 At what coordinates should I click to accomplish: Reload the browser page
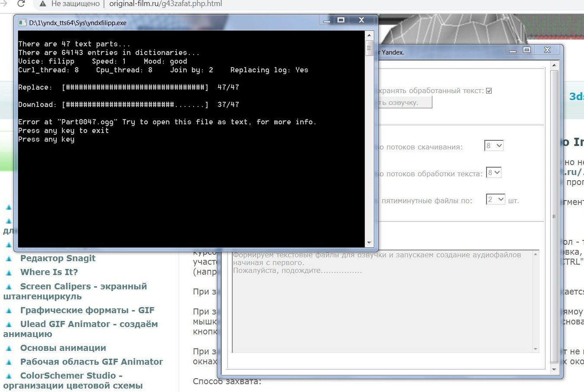coord(20,4)
